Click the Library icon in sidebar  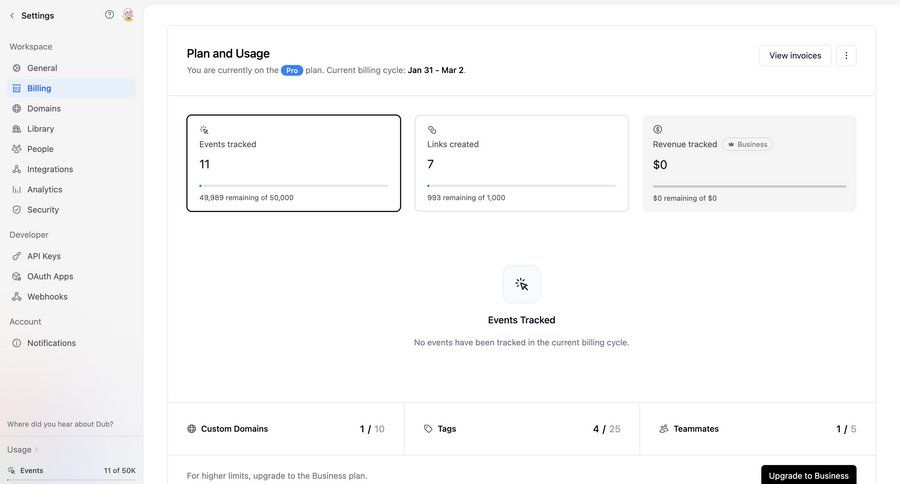pos(17,129)
